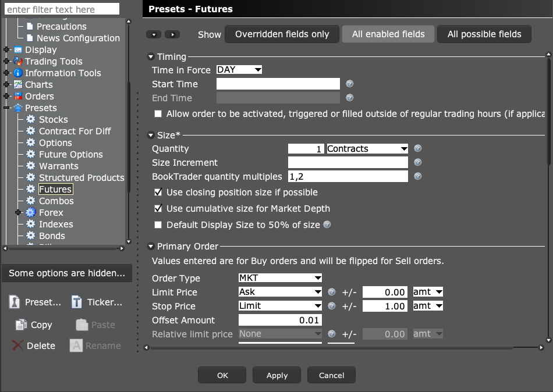Enable orders outside regular trading hours checkbox
Image resolution: width=553 pixels, height=392 pixels.
click(158, 114)
